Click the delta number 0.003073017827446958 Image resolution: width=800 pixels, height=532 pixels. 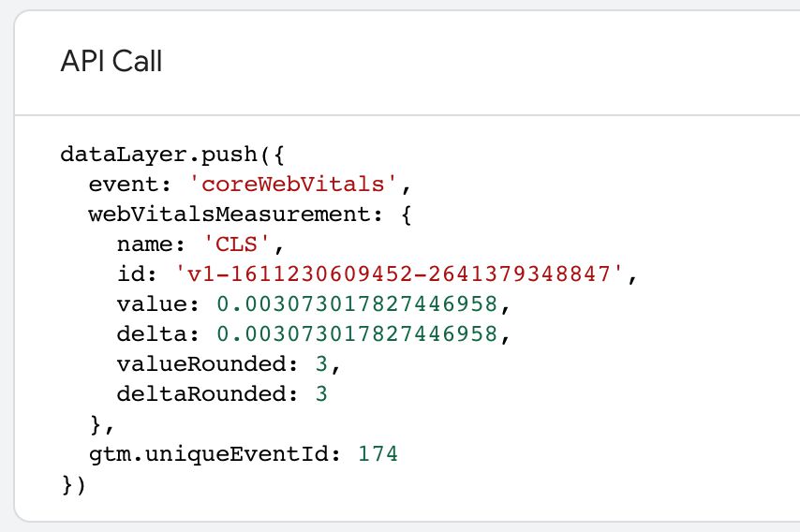[357, 334]
